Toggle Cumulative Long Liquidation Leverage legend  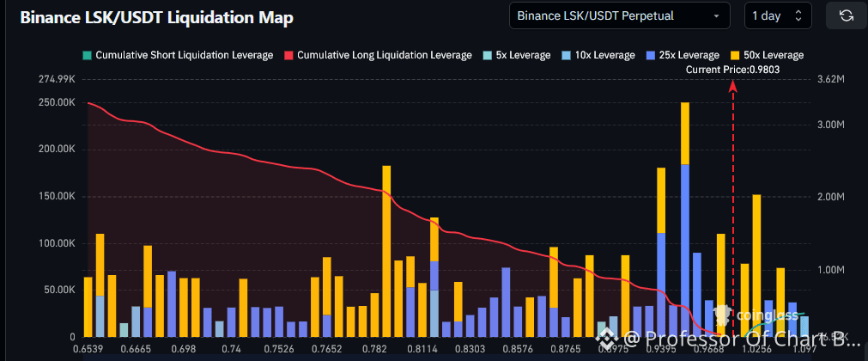pyautogui.click(x=378, y=55)
